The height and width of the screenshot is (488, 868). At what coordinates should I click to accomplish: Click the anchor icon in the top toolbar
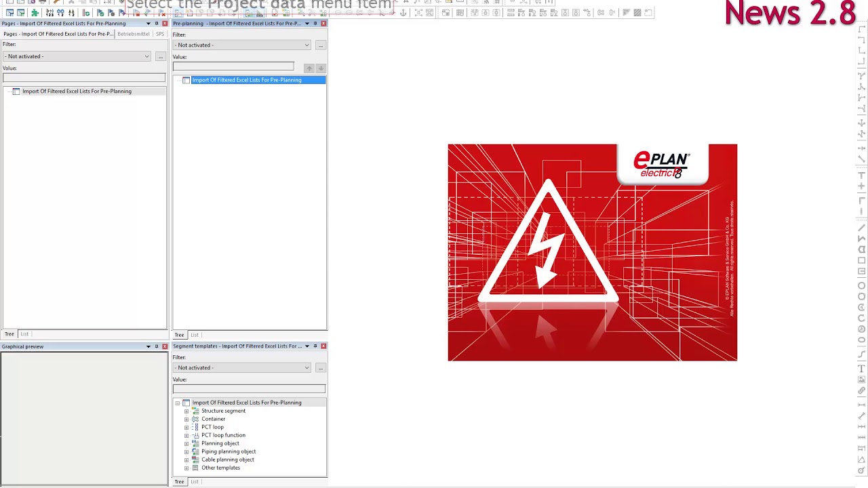point(403,12)
